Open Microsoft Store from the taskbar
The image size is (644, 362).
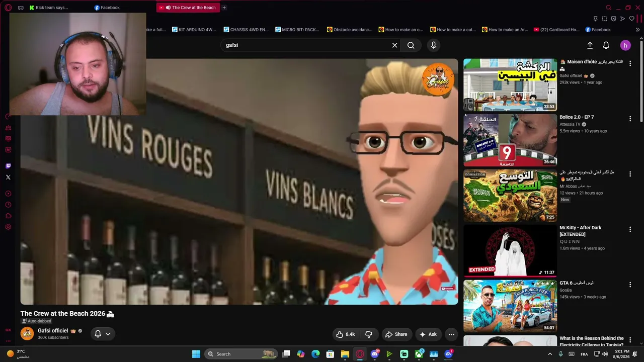330,354
